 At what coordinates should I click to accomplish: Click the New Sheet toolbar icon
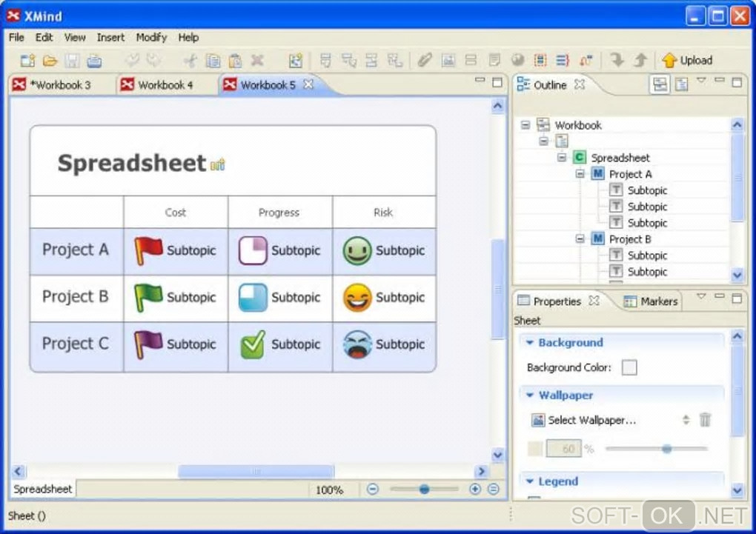point(295,60)
